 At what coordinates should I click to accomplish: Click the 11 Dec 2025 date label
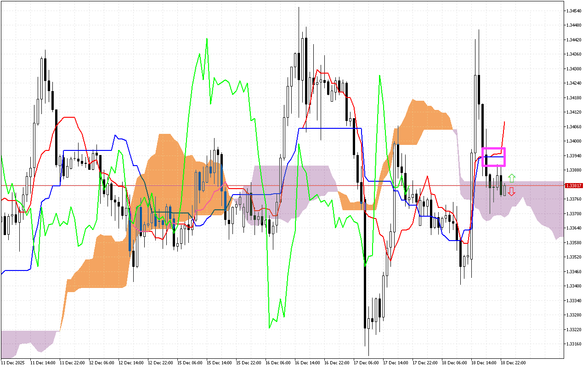12,362
